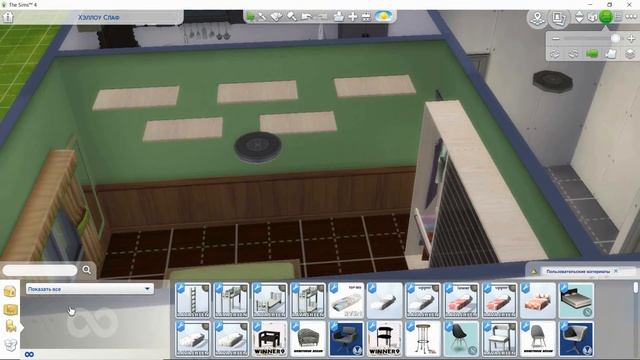Select the gray rounded armchair thumbnail

[x=308, y=338]
